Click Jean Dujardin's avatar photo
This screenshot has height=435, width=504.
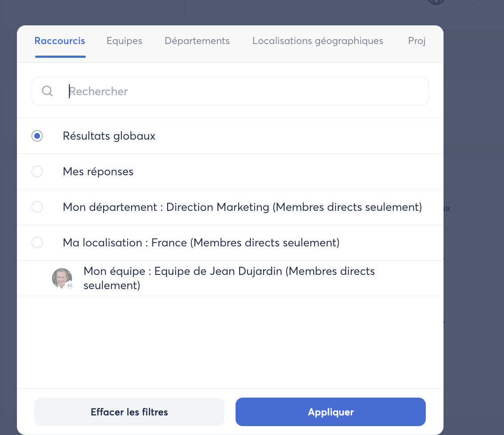(x=61, y=278)
